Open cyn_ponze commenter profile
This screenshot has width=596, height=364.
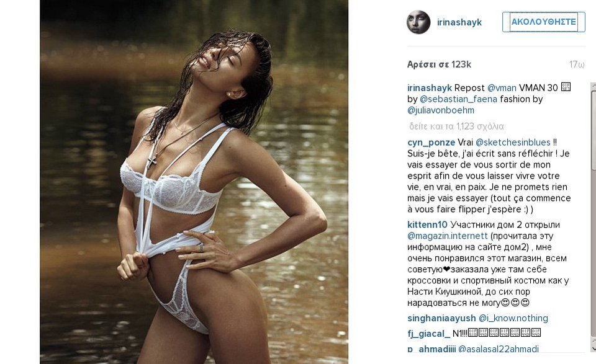[x=431, y=143]
